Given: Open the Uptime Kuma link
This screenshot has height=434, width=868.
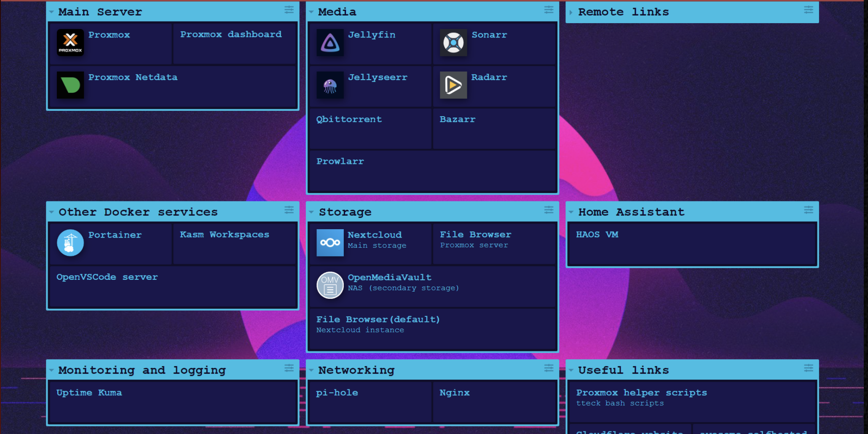Looking at the screenshot, I should click(89, 393).
